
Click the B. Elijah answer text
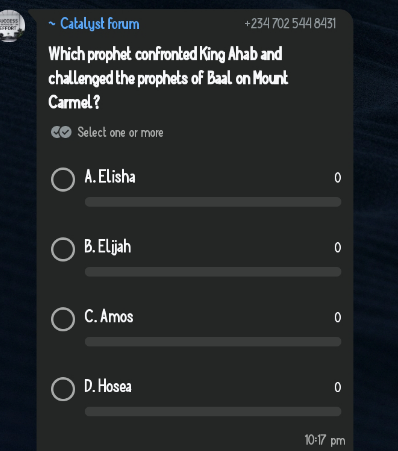click(x=108, y=247)
